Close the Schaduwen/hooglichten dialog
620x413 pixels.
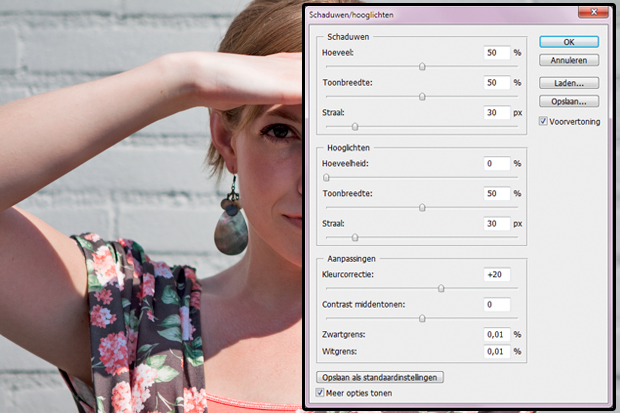tap(598, 13)
